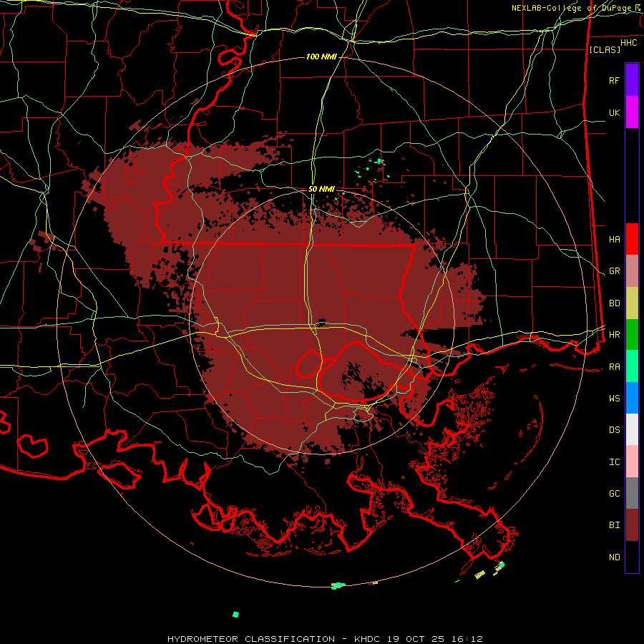Click the white DS legend swatch

(x=632, y=429)
